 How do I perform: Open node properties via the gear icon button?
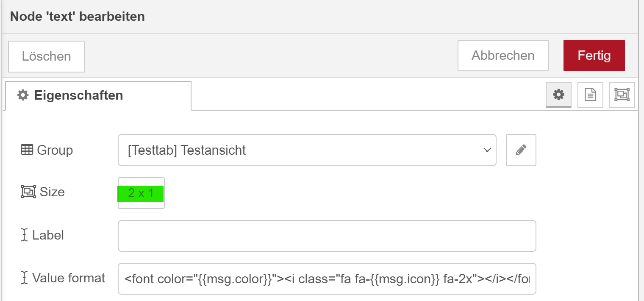click(559, 95)
